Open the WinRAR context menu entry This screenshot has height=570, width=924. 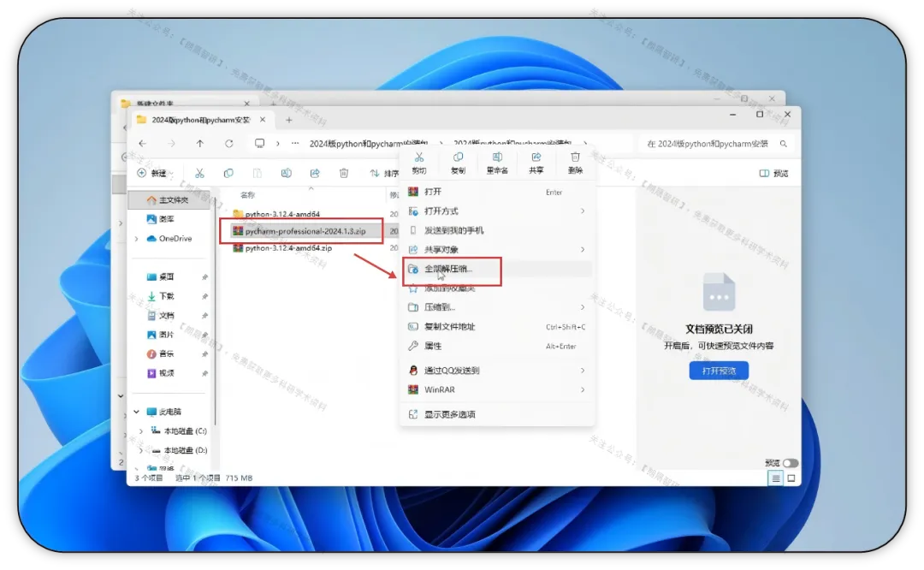[x=497, y=390]
